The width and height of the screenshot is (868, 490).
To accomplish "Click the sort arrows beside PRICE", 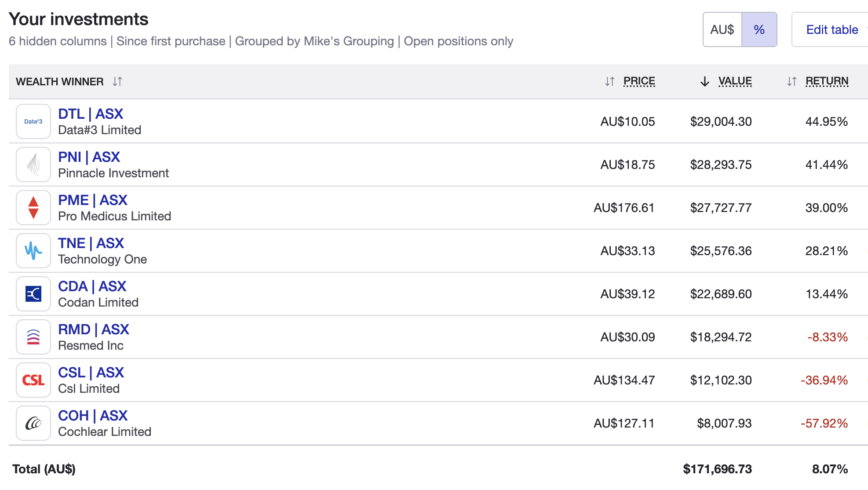I will tap(609, 81).
